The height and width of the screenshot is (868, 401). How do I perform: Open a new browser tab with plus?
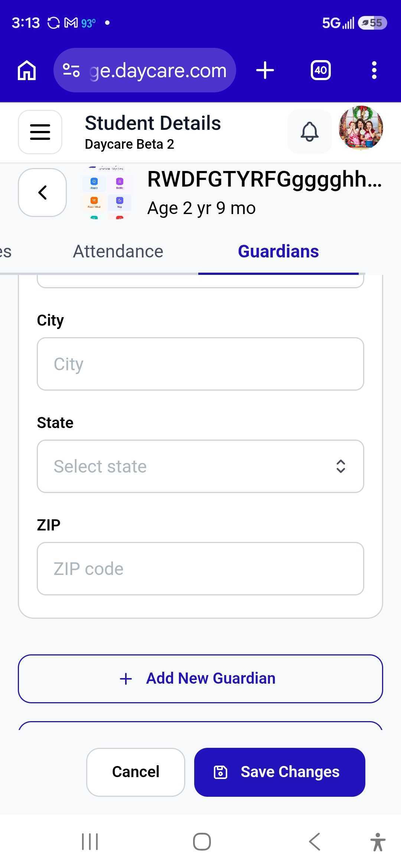point(265,70)
